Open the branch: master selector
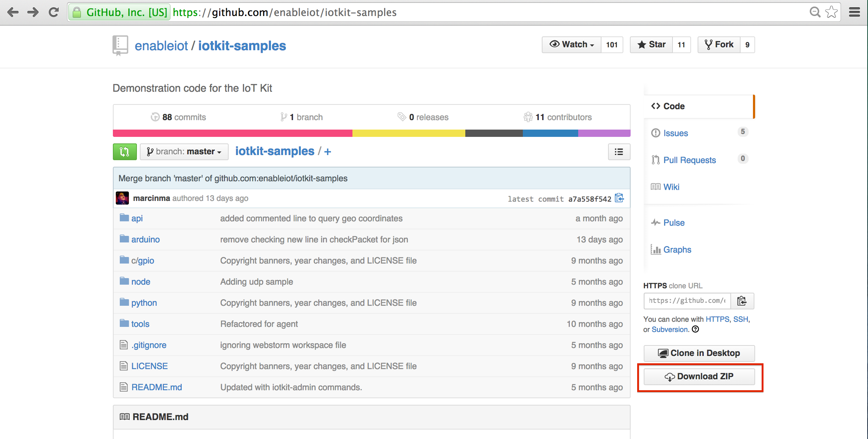The height and width of the screenshot is (439, 868). 184,151
